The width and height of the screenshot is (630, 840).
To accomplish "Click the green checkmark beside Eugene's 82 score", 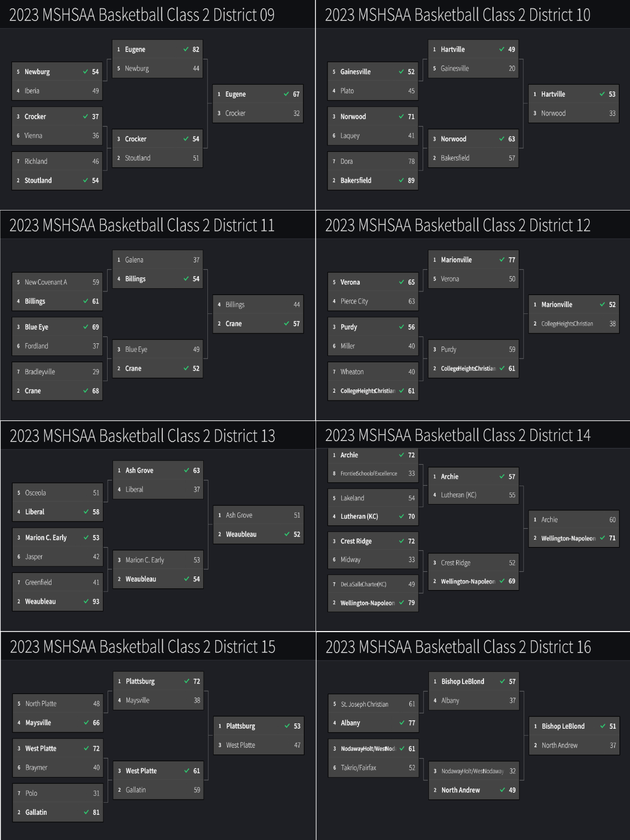I will tap(186, 49).
